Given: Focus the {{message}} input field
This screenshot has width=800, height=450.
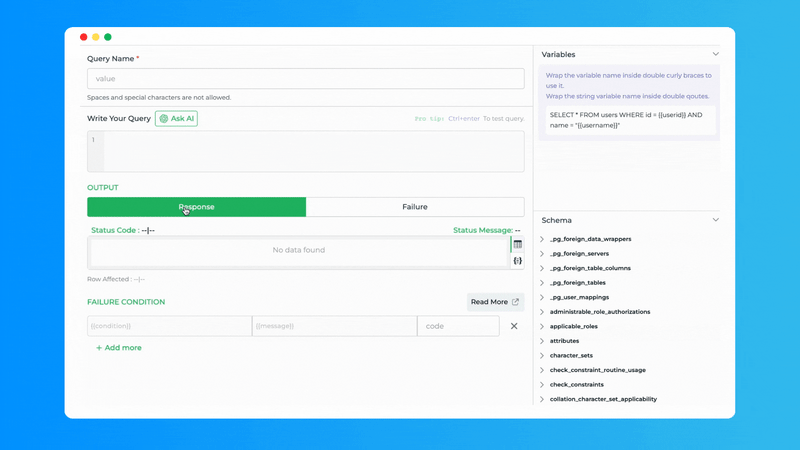Looking at the screenshot, I should click(x=335, y=326).
